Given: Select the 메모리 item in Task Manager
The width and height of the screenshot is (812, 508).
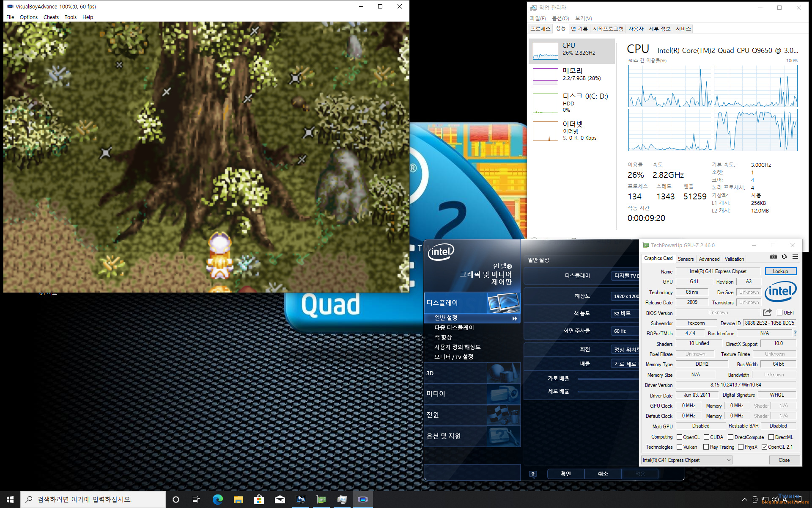Looking at the screenshot, I should [571, 75].
